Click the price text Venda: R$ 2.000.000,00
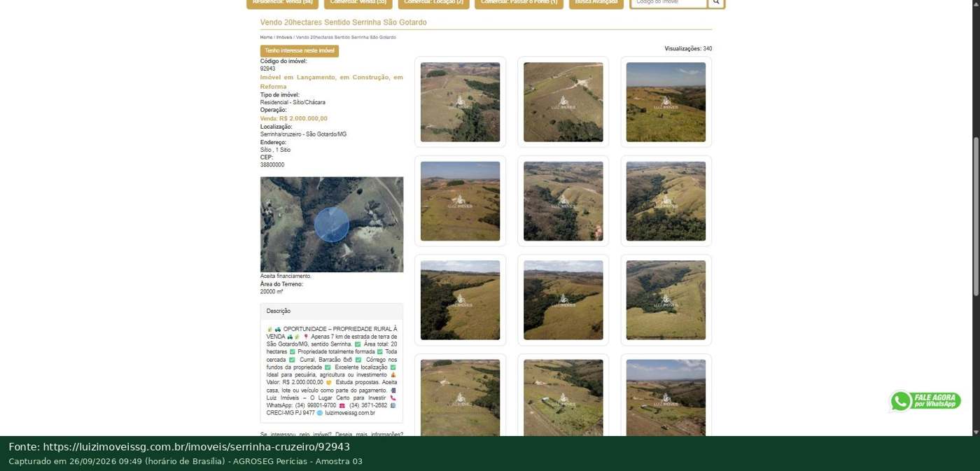980x471 pixels. coord(294,118)
